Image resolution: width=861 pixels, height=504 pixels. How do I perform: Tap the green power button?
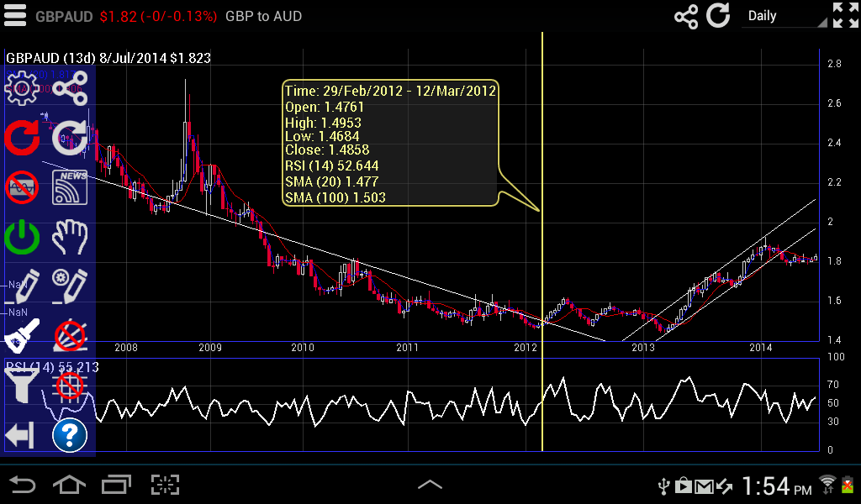coord(22,238)
